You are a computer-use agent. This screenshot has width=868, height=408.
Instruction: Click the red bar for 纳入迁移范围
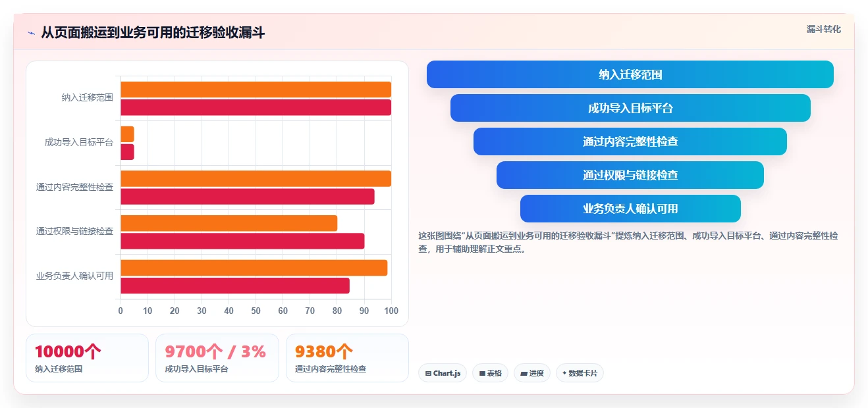256,107
